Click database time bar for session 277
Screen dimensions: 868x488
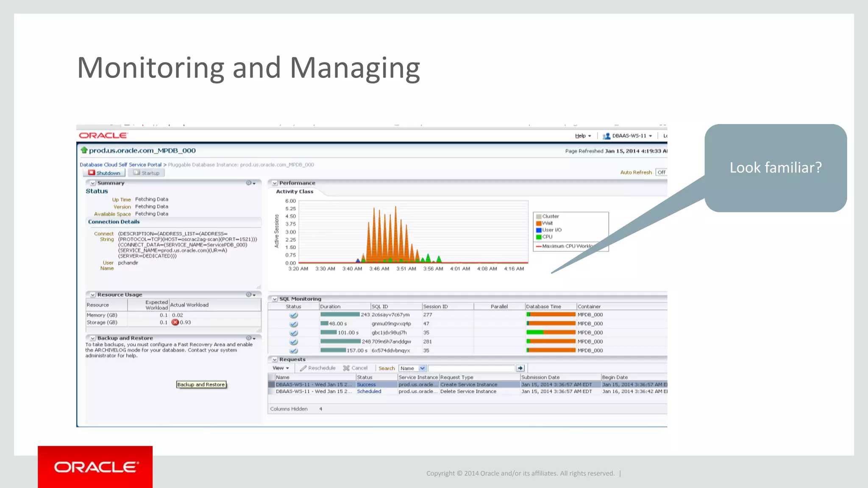pos(551,315)
